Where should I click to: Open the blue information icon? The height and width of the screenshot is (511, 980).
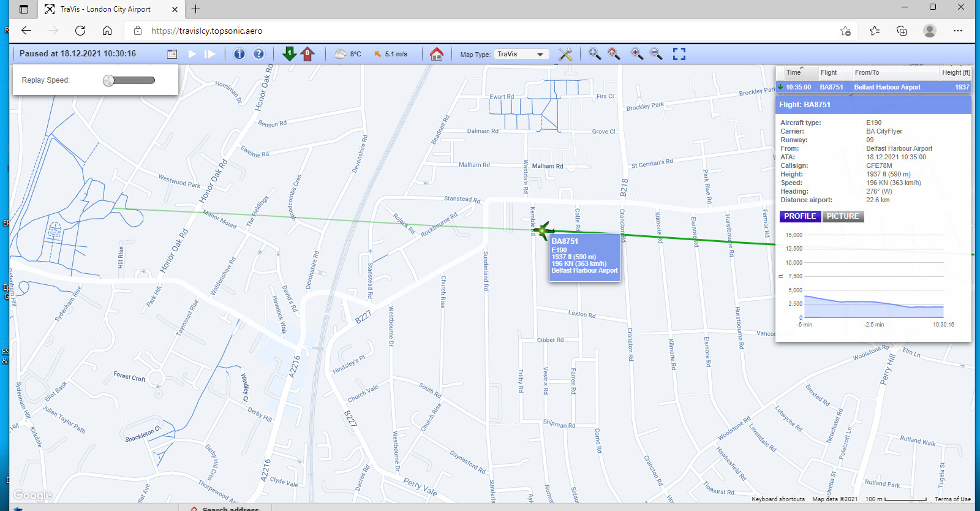239,54
